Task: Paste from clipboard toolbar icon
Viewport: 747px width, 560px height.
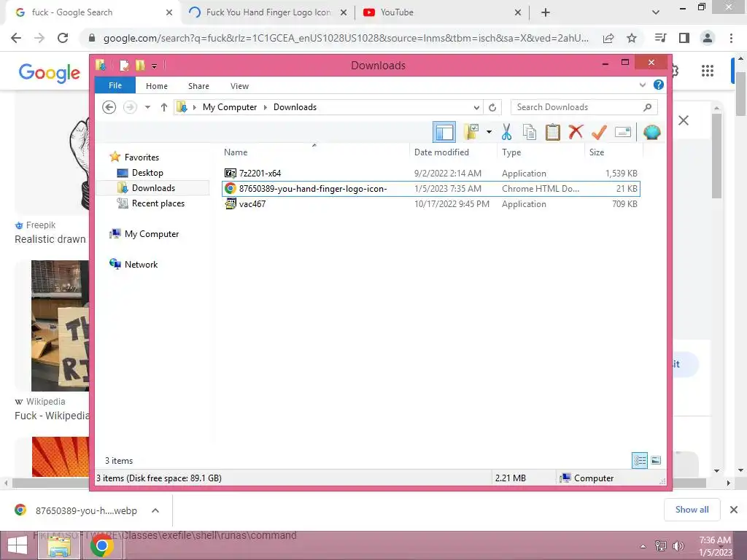Action: click(x=553, y=132)
